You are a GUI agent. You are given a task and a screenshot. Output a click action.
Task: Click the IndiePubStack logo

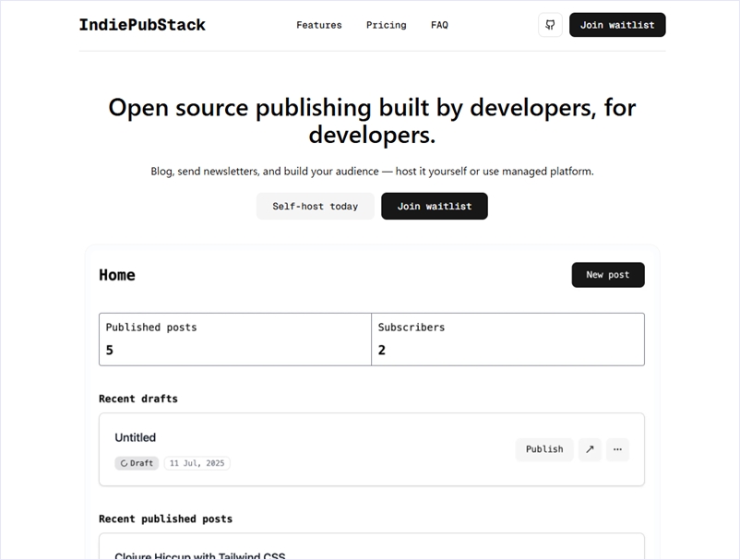click(x=142, y=25)
